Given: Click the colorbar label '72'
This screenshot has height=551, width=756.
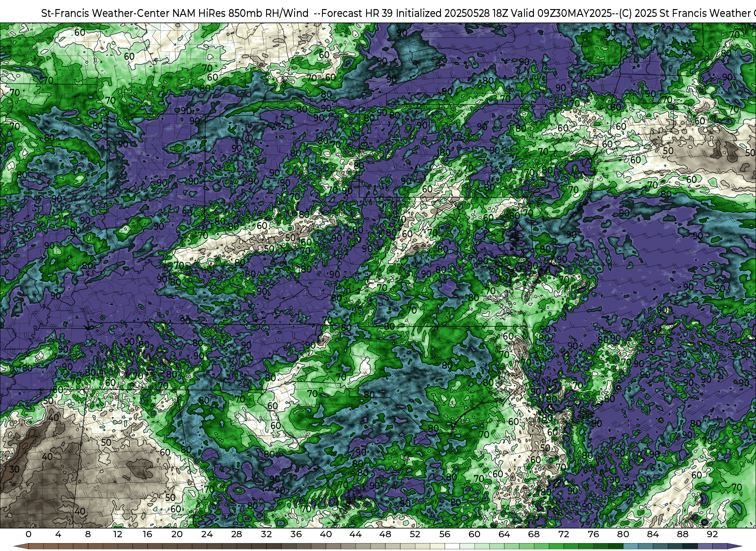Looking at the screenshot, I should pyautogui.click(x=563, y=534).
